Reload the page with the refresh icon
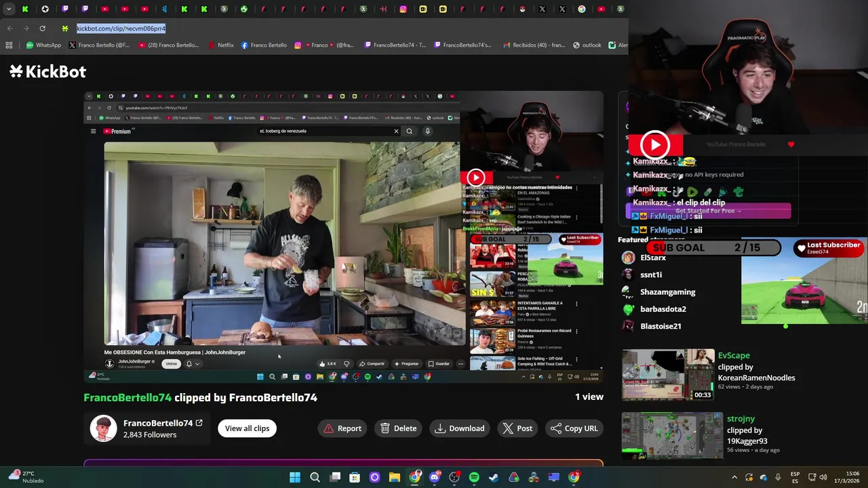 42,28
